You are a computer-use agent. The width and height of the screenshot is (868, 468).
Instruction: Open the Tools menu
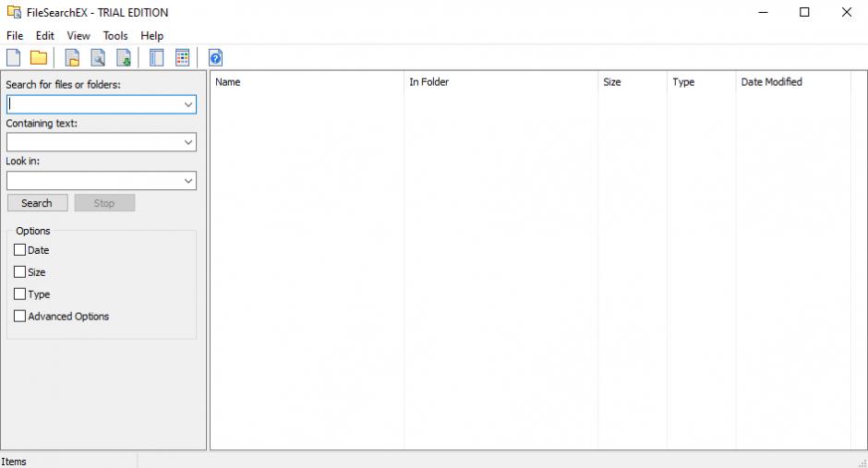[115, 35]
